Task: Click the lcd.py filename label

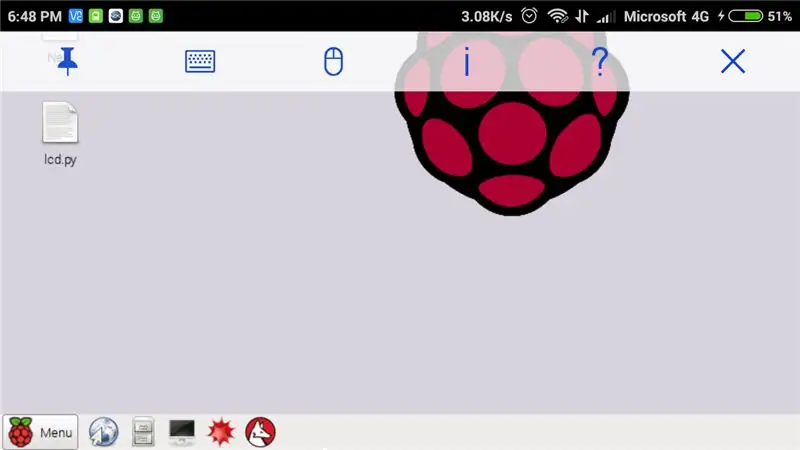Action: [x=60, y=159]
